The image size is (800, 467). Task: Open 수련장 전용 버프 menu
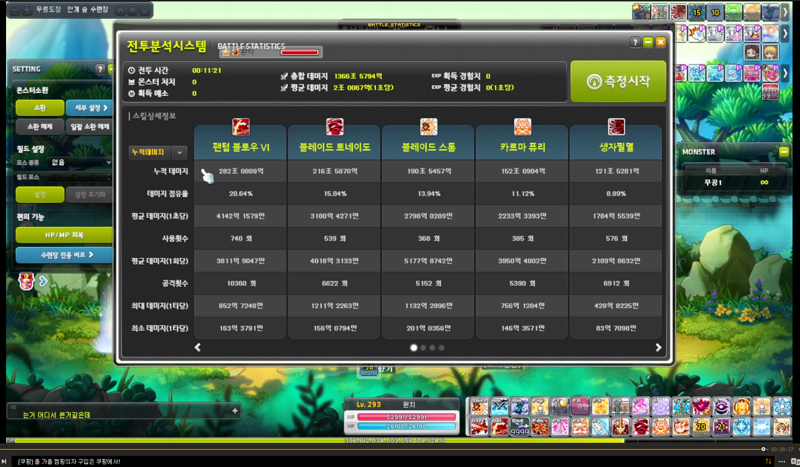pyautogui.click(x=64, y=255)
